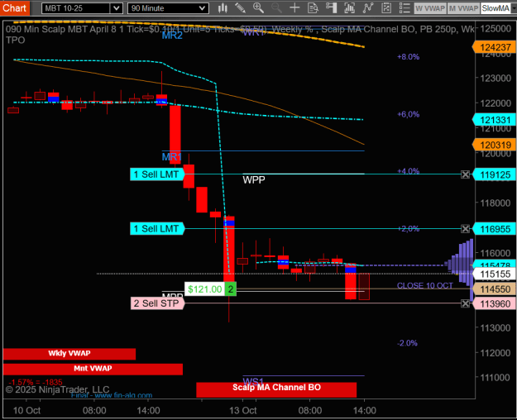Click the Mnt VWAP red bar
The width and height of the screenshot is (517, 420).
tap(93, 369)
